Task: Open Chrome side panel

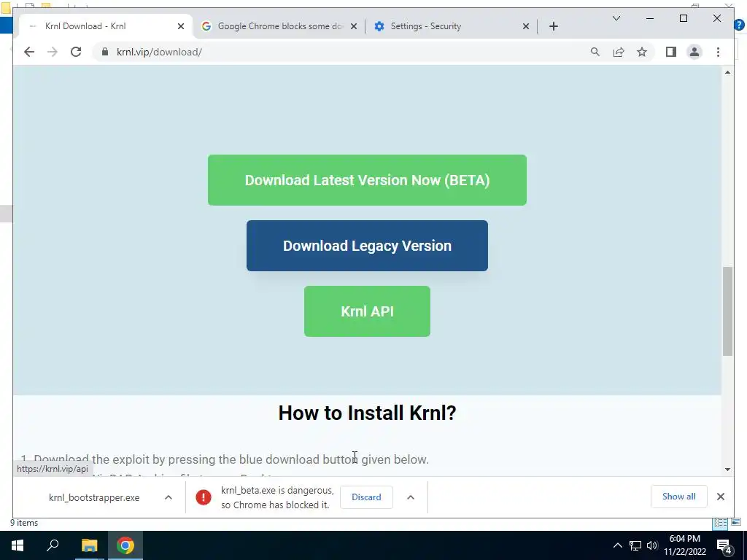Action: point(671,52)
